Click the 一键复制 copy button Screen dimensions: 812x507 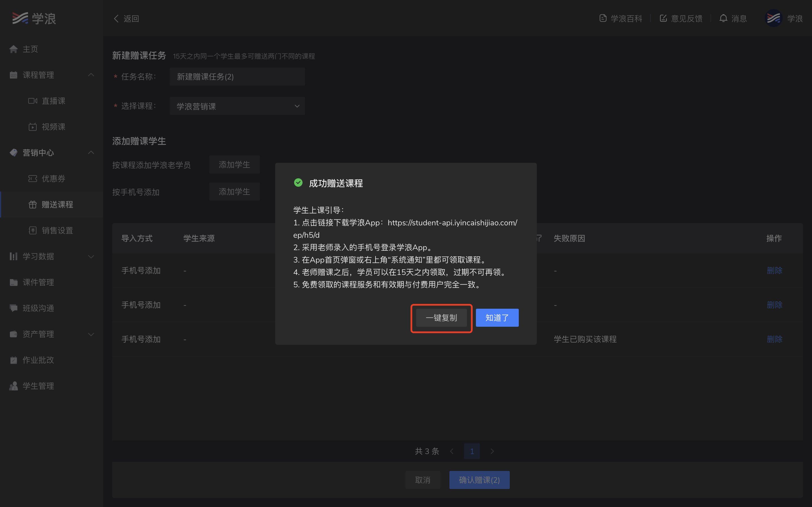coord(441,317)
